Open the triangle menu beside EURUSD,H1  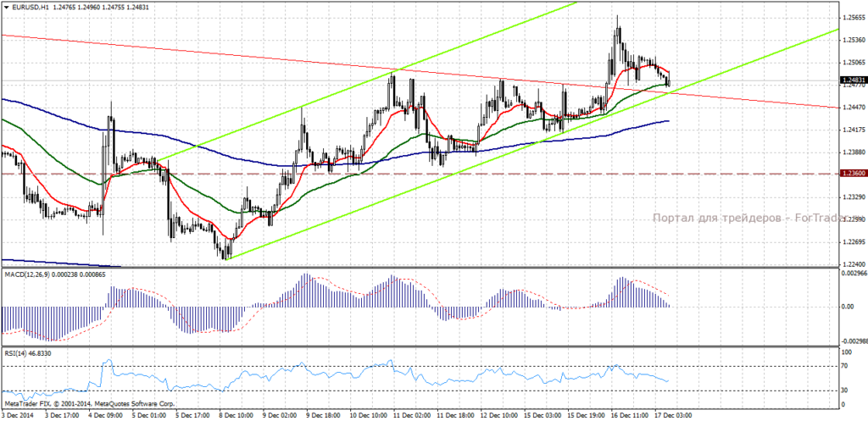coord(5,7)
